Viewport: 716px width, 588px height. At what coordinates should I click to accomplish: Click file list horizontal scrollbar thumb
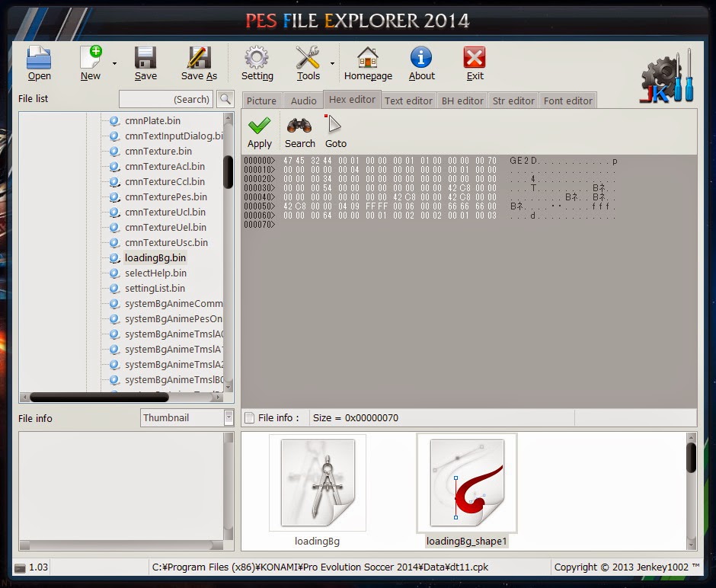[x=99, y=398]
